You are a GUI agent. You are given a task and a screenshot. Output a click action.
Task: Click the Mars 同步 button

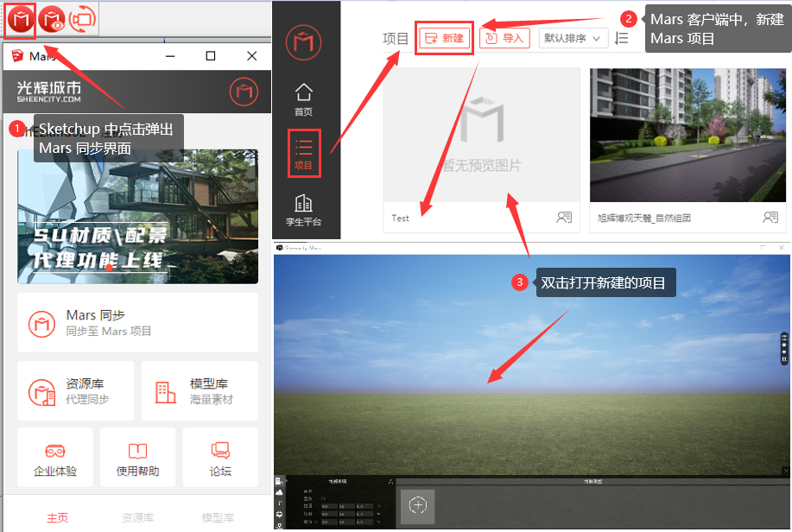138,322
